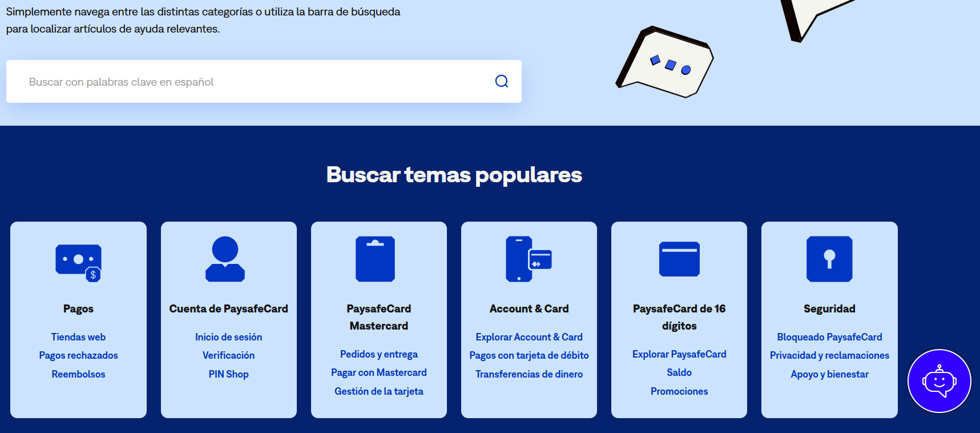The image size is (980, 433).
Task: Open the Promociones link
Action: 679,391
